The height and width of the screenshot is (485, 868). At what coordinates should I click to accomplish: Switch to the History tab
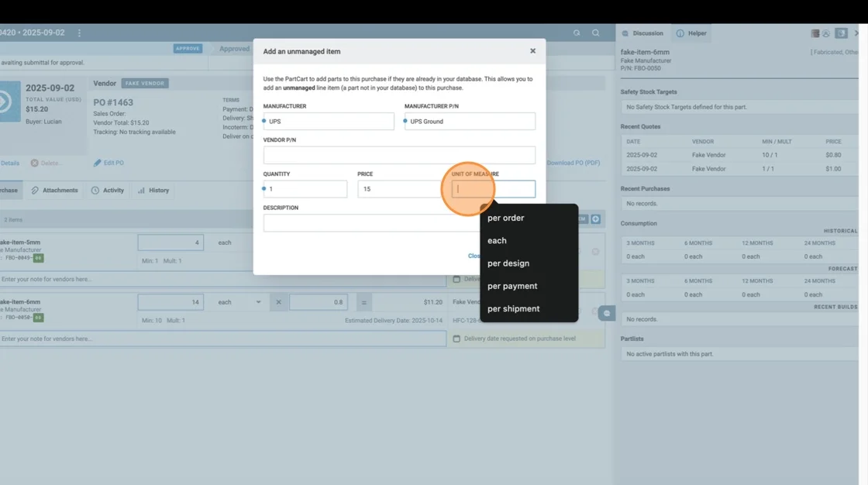(153, 190)
